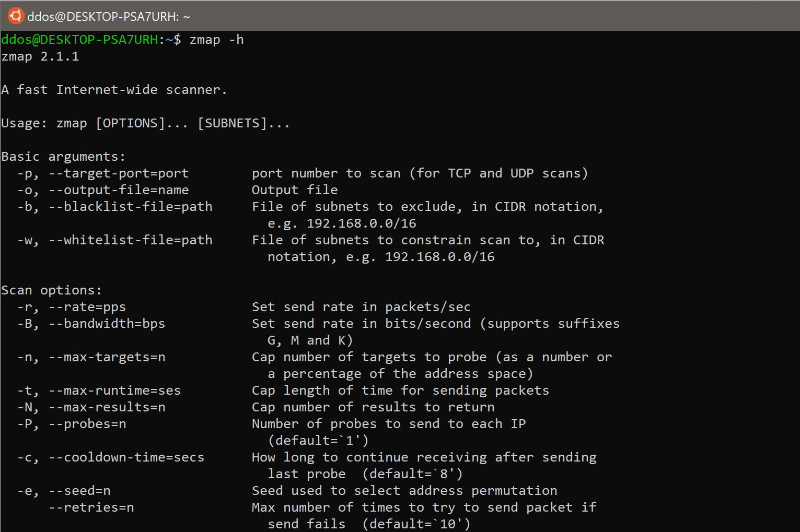Click the '-r, --rate=pps' option
This screenshot has width=800, height=532.
pyautogui.click(x=72, y=307)
